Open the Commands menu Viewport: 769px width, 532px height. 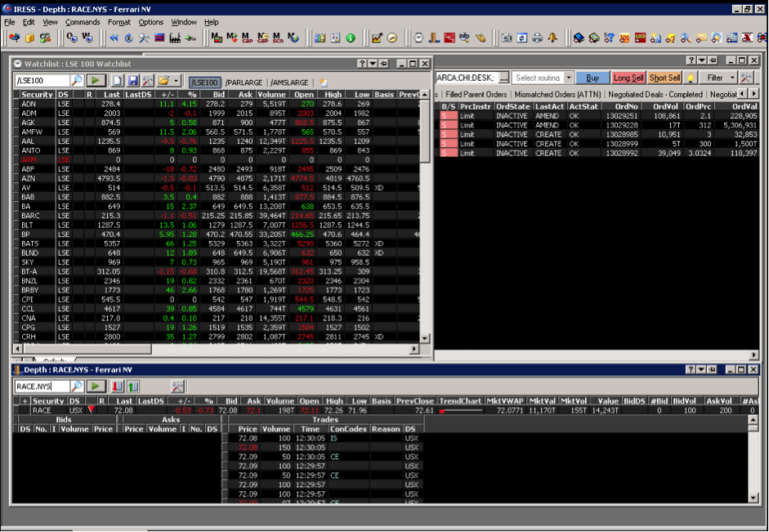pyautogui.click(x=83, y=22)
